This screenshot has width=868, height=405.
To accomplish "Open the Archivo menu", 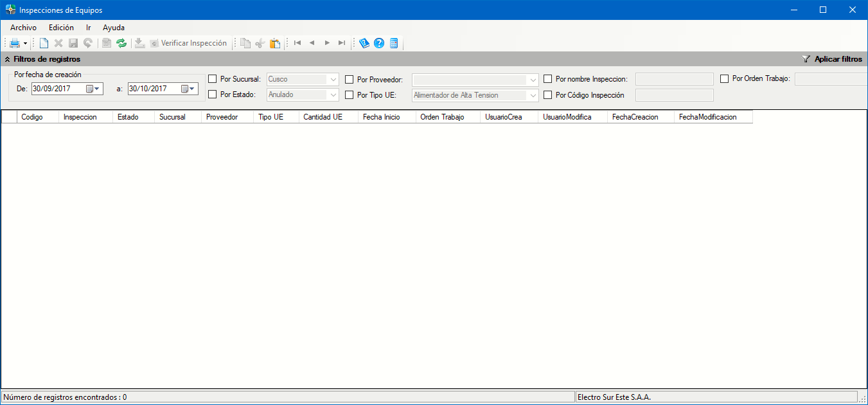I will (23, 28).
